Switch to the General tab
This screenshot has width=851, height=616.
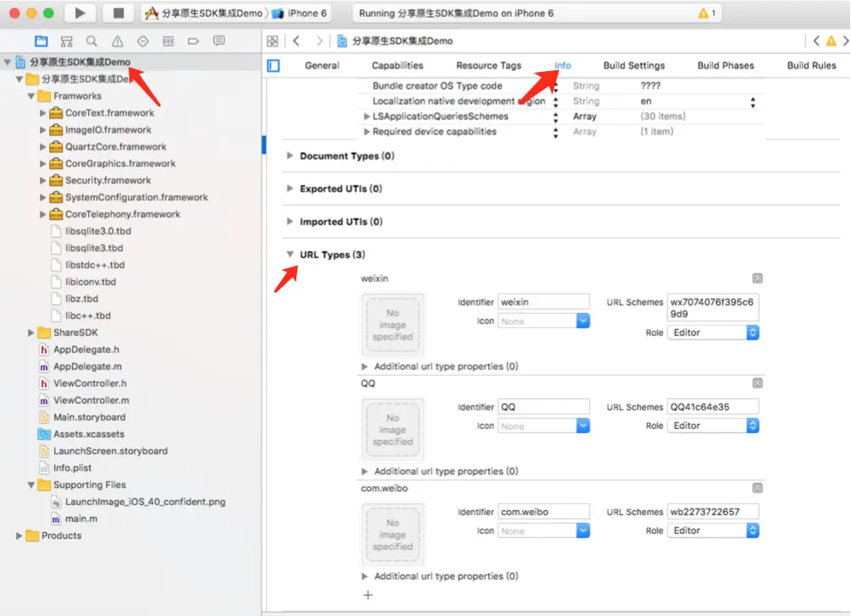pos(322,66)
